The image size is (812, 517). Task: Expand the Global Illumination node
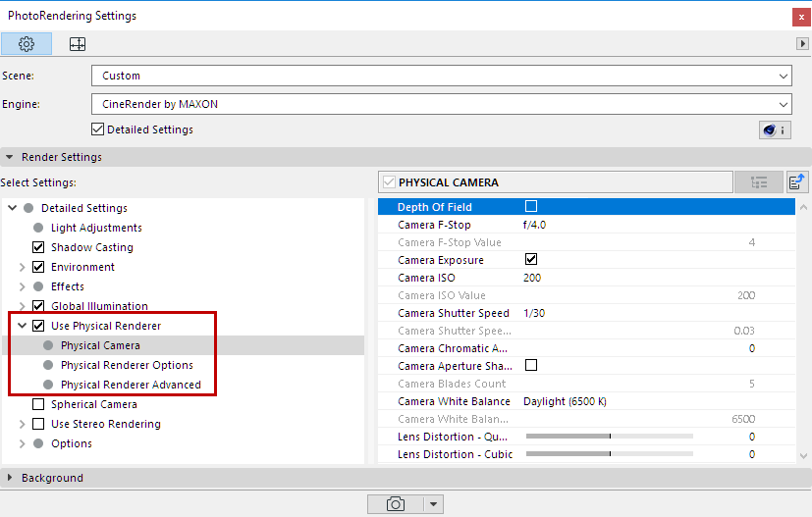coord(22,306)
